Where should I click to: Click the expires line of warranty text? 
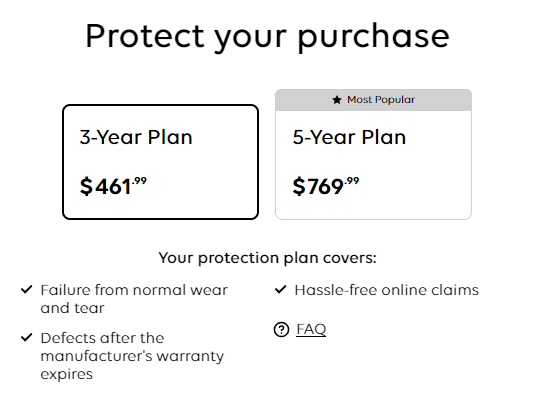click(x=67, y=374)
